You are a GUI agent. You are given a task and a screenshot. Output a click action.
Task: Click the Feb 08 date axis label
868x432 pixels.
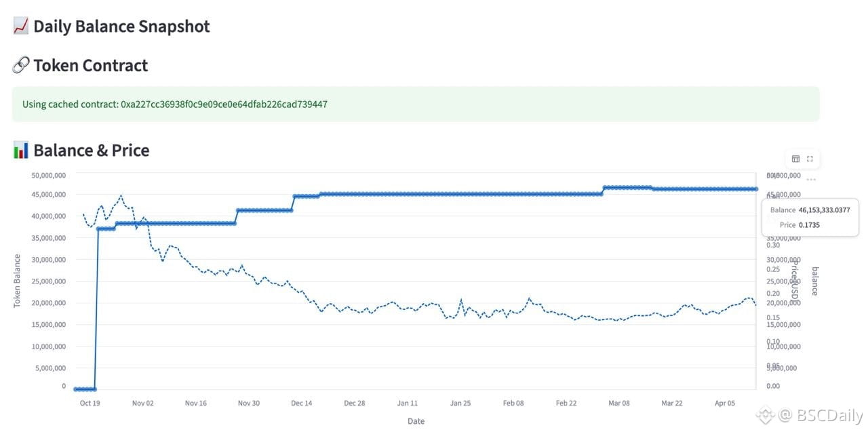pyautogui.click(x=513, y=403)
